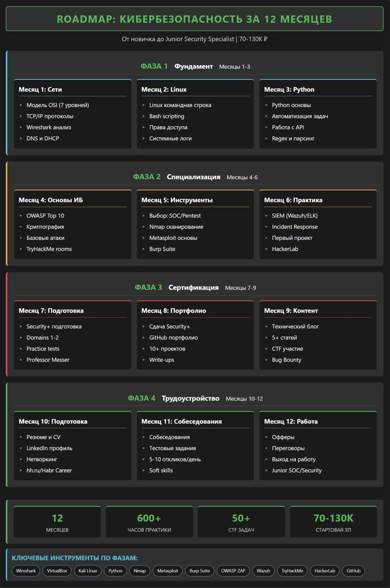Click the Metasploit pill at the bottom
Viewport: 390px width, 588px height.
pyautogui.click(x=168, y=571)
